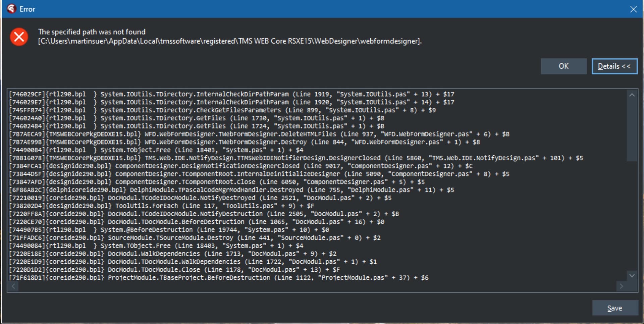The image size is (644, 324).
Task: Select the System.@BeforeDestruction Line 19744 row
Action: pyautogui.click(x=169, y=230)
